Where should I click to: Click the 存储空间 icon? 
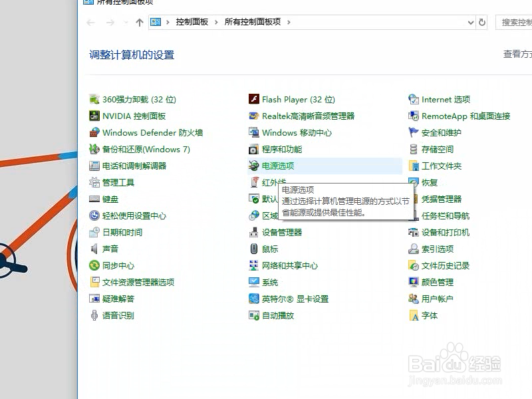(413, 149)
